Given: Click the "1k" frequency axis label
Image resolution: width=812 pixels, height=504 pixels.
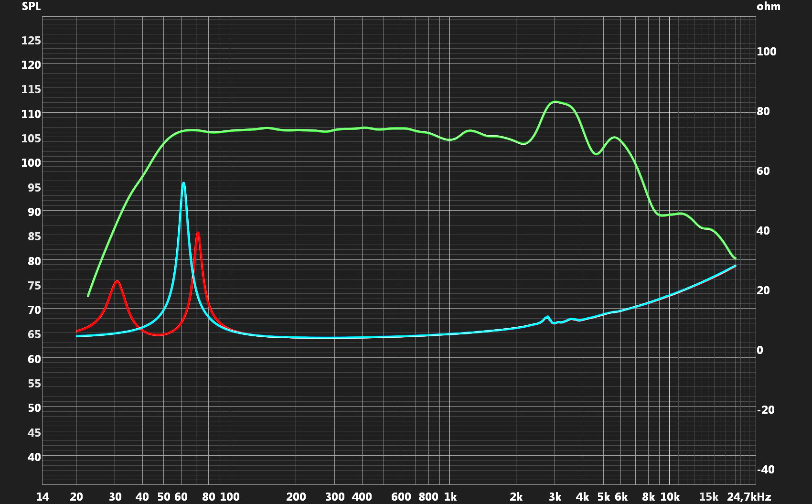Looking at the screenshot, I should pyautogui.click(x=450, y=497).
